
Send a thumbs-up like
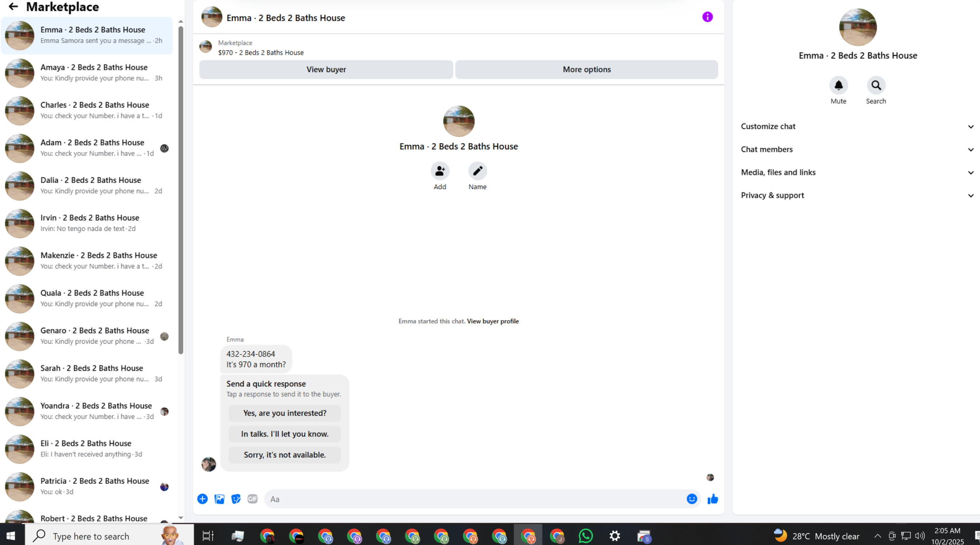tap(713, 499)
